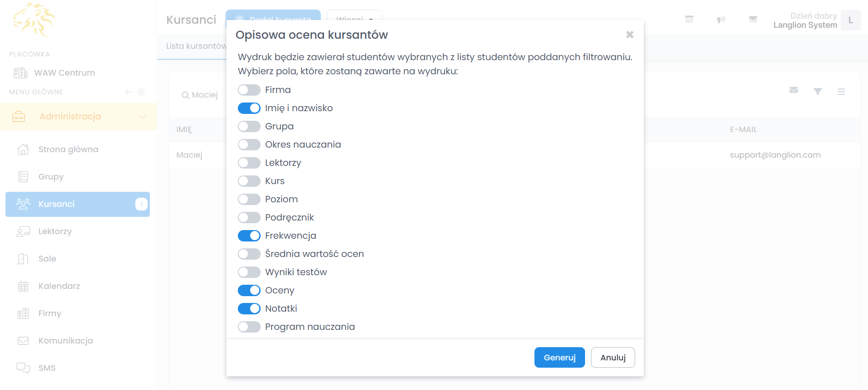Toggle off the Oceny switch

point(249,290)
